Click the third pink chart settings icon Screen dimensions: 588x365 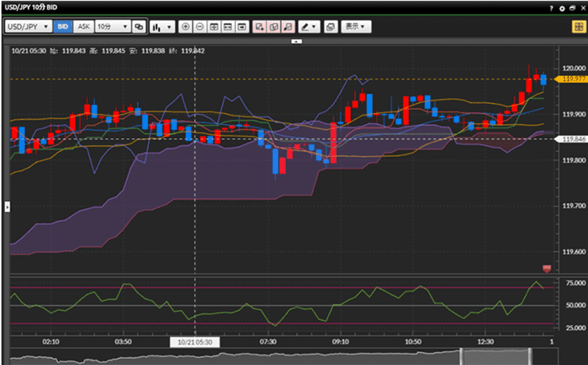288,26
